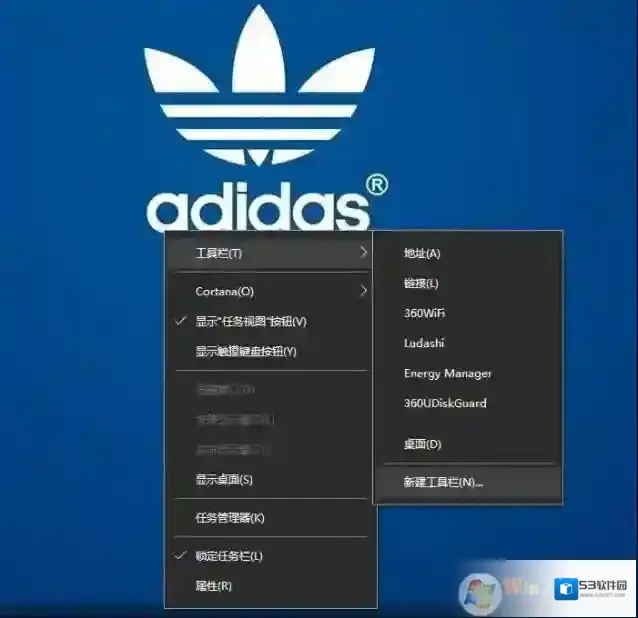638x618 pixels.
Task: Open taskbar 属性(R) settings
Action: (213, 586)
